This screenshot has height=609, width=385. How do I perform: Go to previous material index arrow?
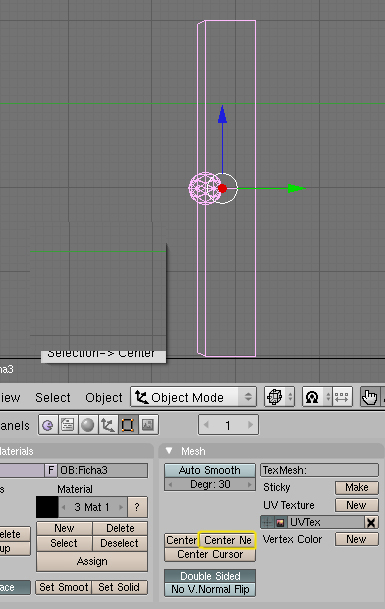pyautogui.click(x=64, y=507)
